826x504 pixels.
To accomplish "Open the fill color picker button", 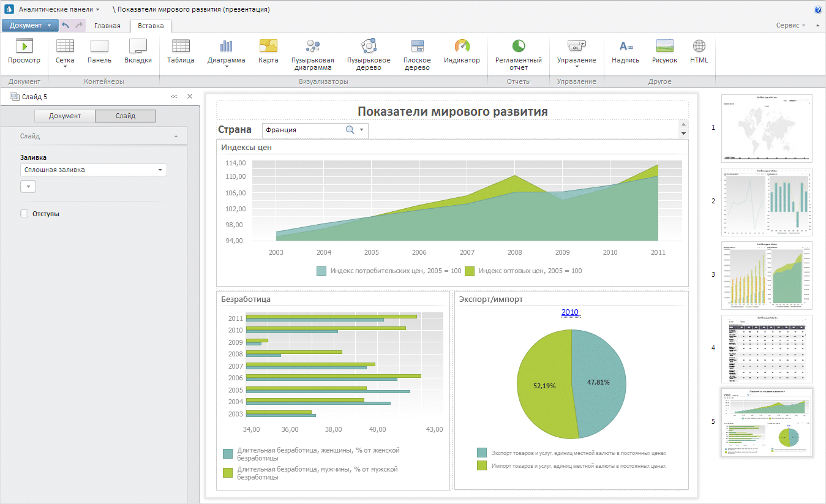I will (28, 187).
